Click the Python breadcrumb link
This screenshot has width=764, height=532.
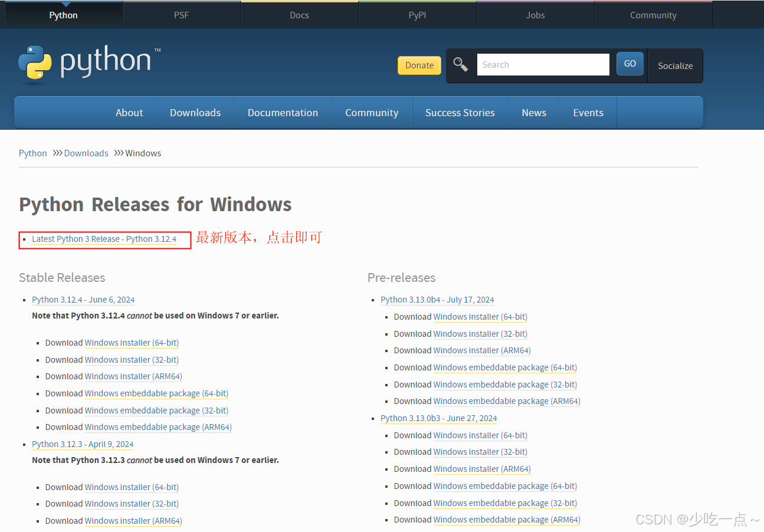pyautogui.click(x=32, y=153)
